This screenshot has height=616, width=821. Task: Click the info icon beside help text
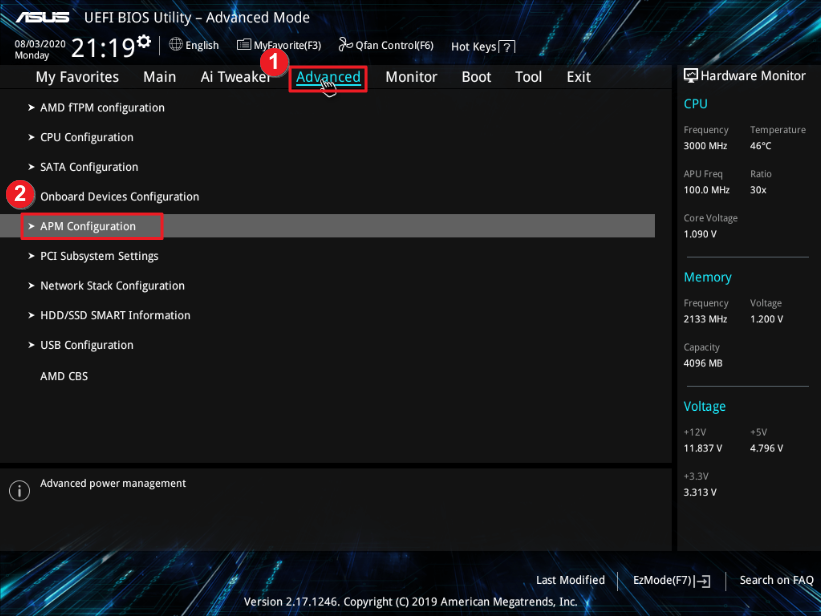pos(19,491)
